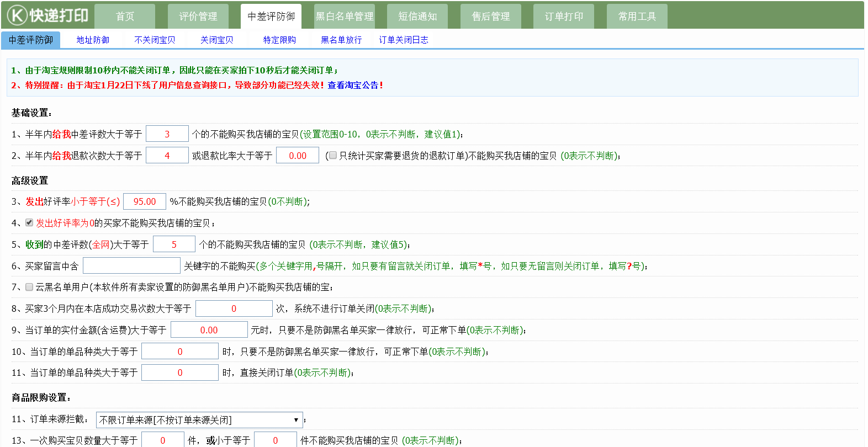868x447 pixels.
Task: Open 黑白名单管理 tab
Action: [x=345, y=16]
